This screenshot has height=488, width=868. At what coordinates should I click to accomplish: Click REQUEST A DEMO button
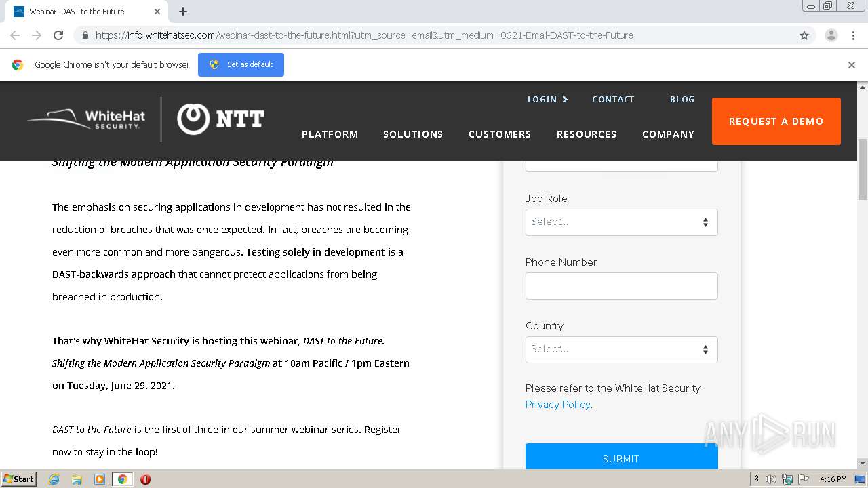point(776,121)
